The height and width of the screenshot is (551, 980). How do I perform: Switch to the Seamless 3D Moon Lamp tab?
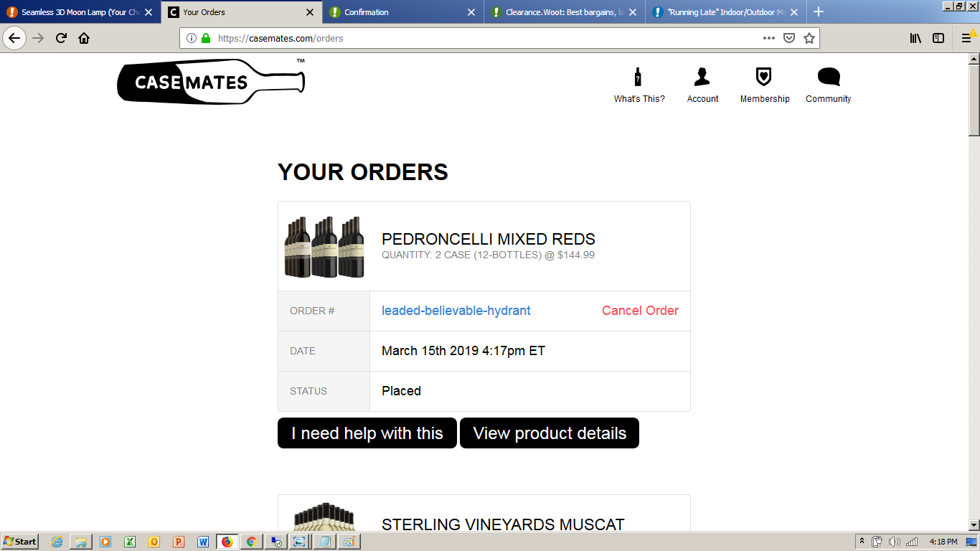point(80,12)
